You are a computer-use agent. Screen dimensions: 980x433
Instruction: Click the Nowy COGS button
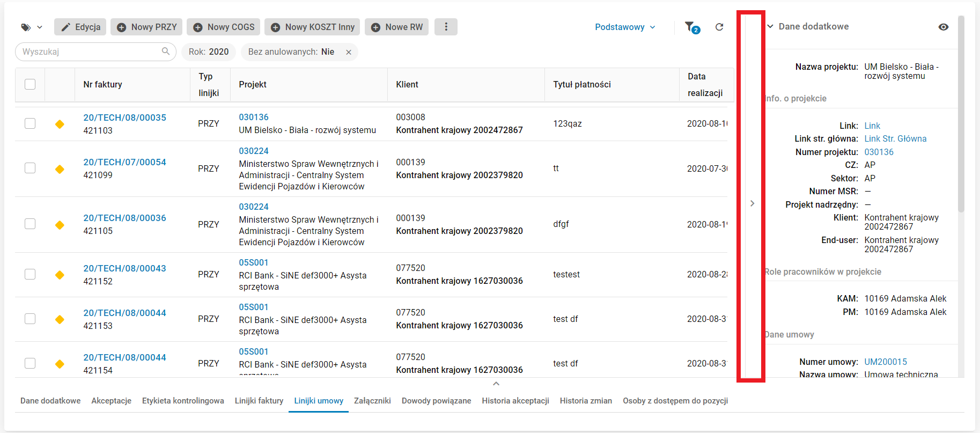click(224, 27)
